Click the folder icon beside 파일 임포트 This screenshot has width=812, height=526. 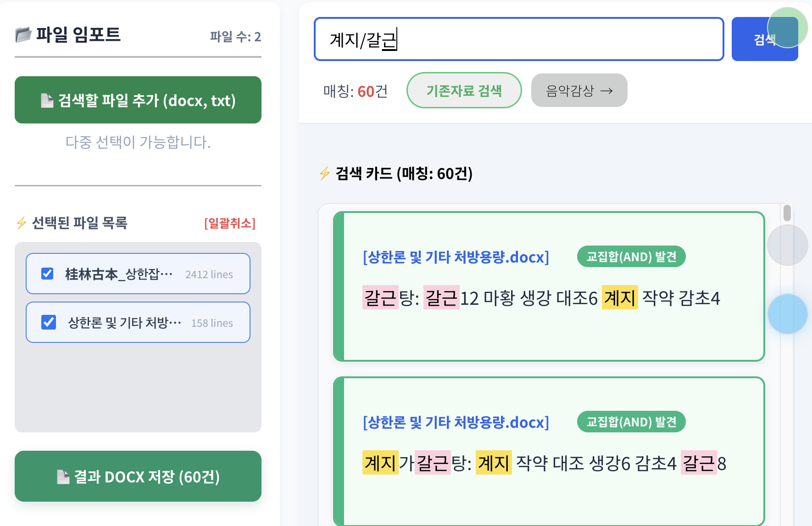click(x=23, y=34)
